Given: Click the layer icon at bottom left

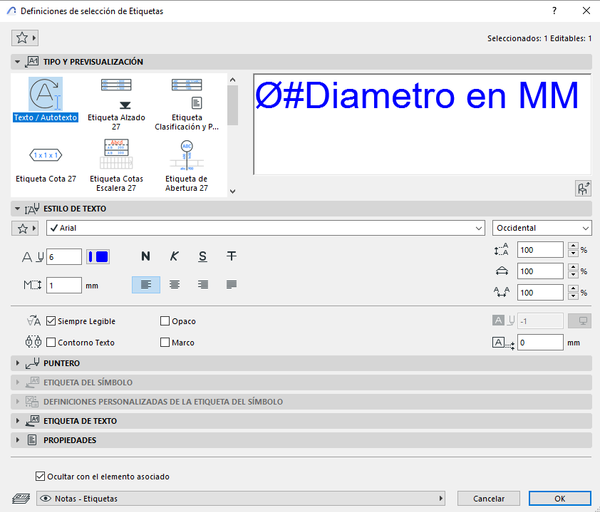Looking at the screenshot, I should click(21, 499).
